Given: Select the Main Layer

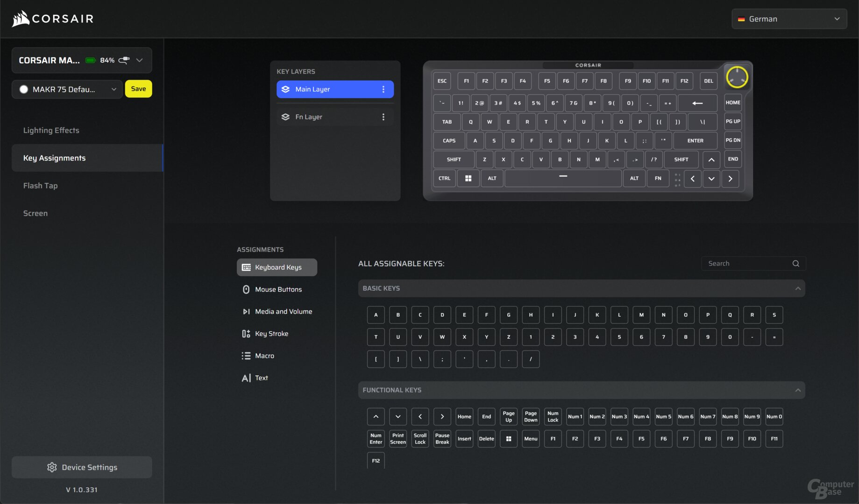Looking at the screenshot, I should click(x=335, y=89).
